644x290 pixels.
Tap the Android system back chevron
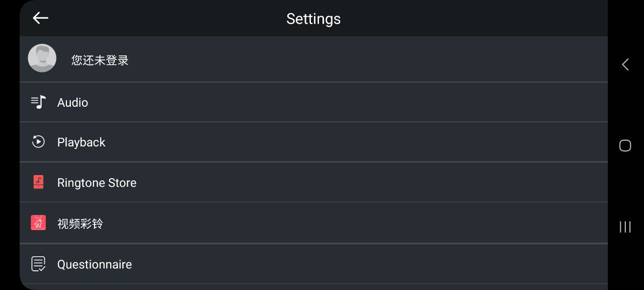click(x=625, y=64)
